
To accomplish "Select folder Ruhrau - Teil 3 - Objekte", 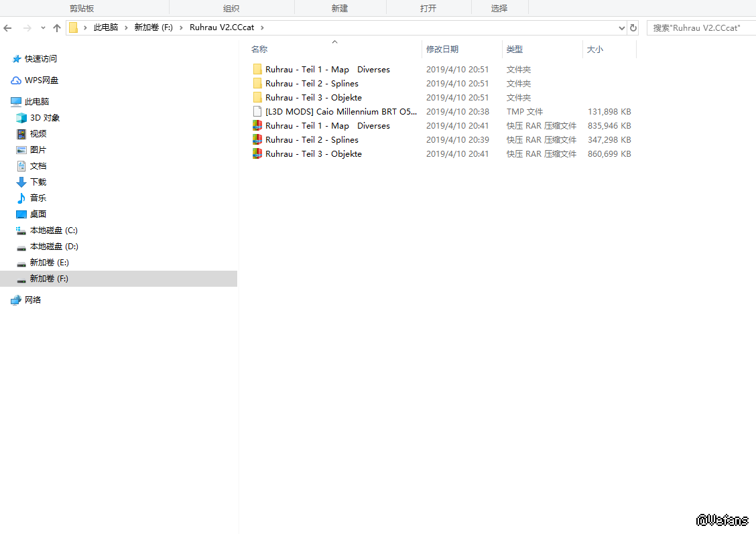I will pos(314,97).
